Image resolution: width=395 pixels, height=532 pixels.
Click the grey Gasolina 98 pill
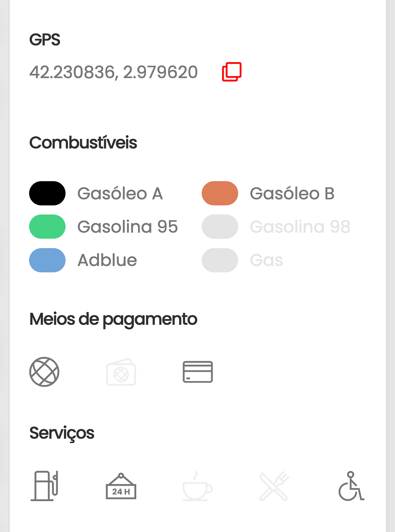pos(220,227)
